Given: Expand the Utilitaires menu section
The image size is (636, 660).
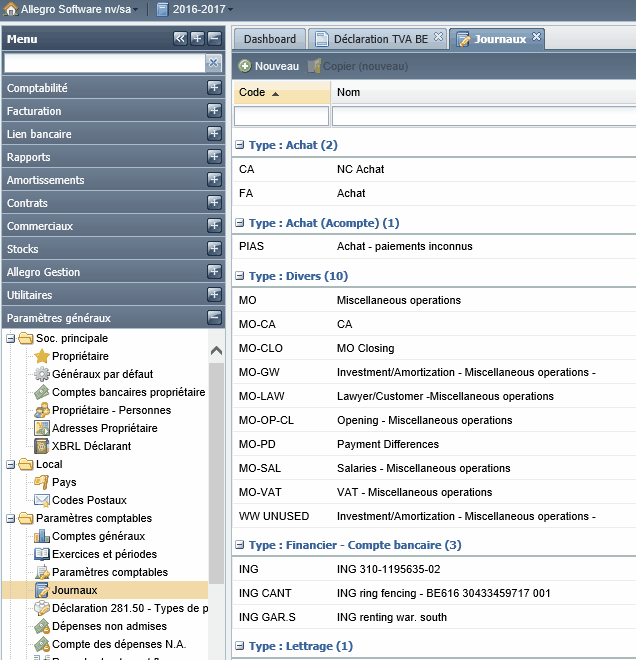Looking at the screenshot, I should pyautogui.click(x=214, y=295).
